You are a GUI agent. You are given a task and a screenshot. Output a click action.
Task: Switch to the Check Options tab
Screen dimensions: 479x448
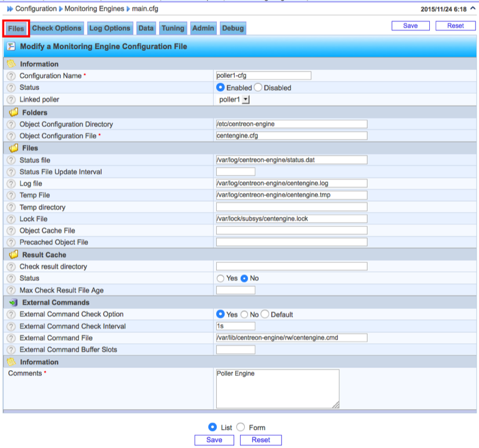pos(57,28)
